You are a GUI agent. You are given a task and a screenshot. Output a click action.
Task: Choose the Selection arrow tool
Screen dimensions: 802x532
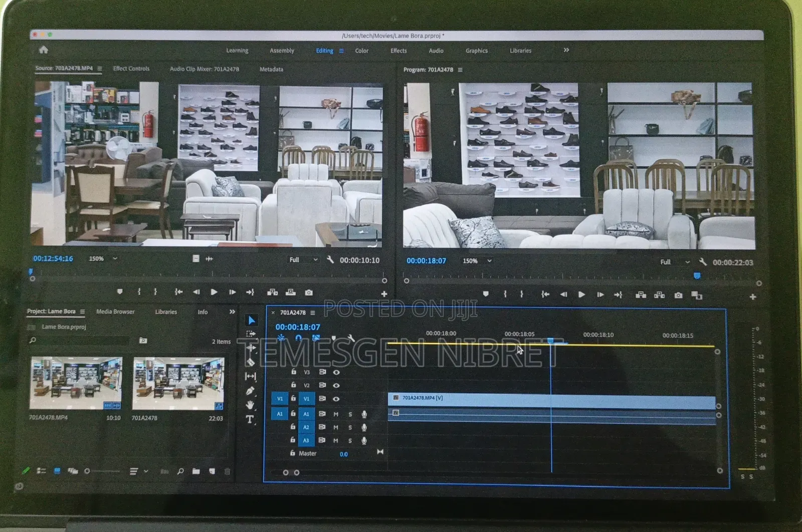252,321
